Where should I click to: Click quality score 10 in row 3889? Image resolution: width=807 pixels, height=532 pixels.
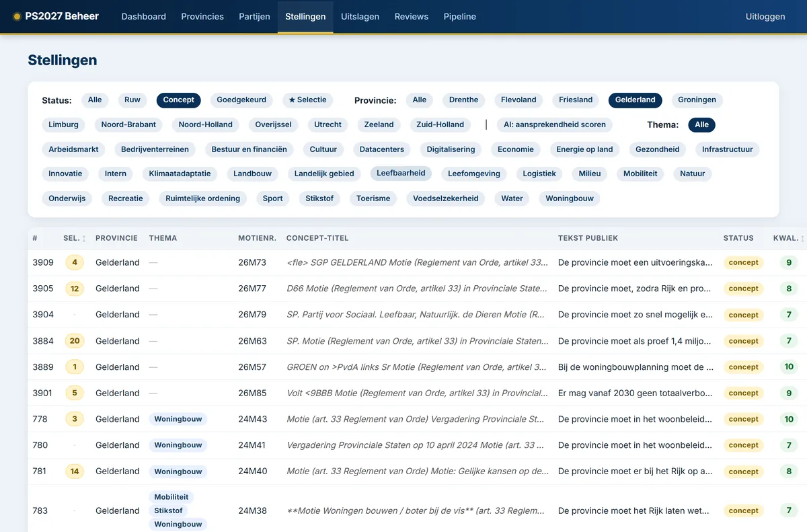[789, 367]
